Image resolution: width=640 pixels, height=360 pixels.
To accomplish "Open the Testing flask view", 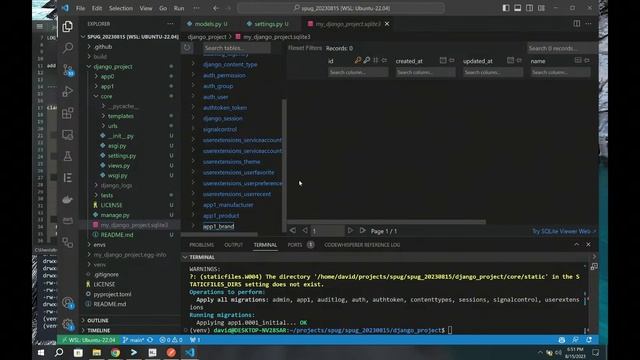I will tap(68, 156).
